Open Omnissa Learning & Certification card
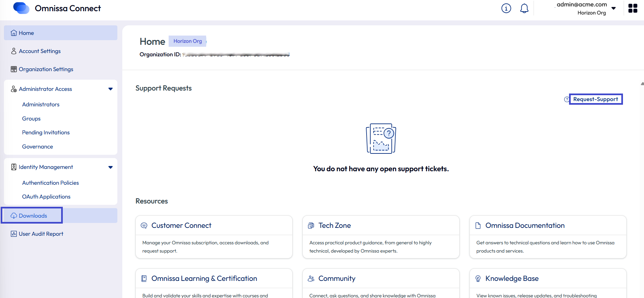Image resolution: width=644 pixels, height=298 pixels. click(x=214, y=283)
